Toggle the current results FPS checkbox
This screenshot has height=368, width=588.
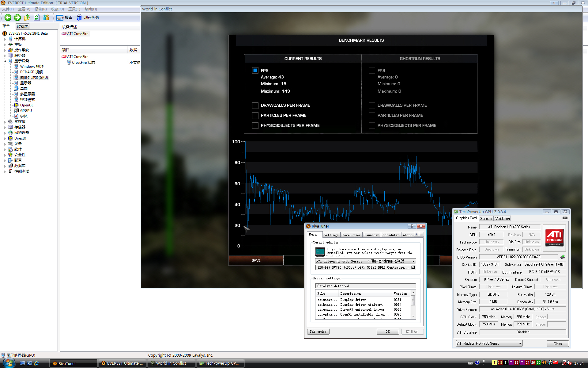(255, 71)
